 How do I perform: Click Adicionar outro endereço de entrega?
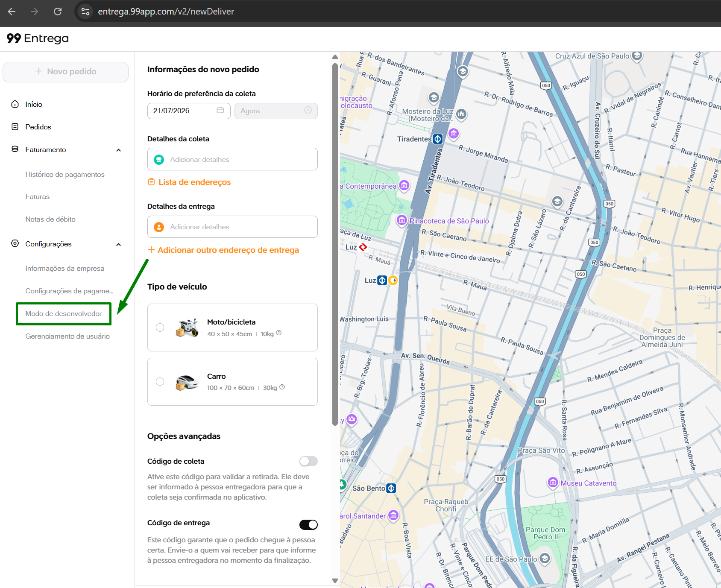point(228,250)
